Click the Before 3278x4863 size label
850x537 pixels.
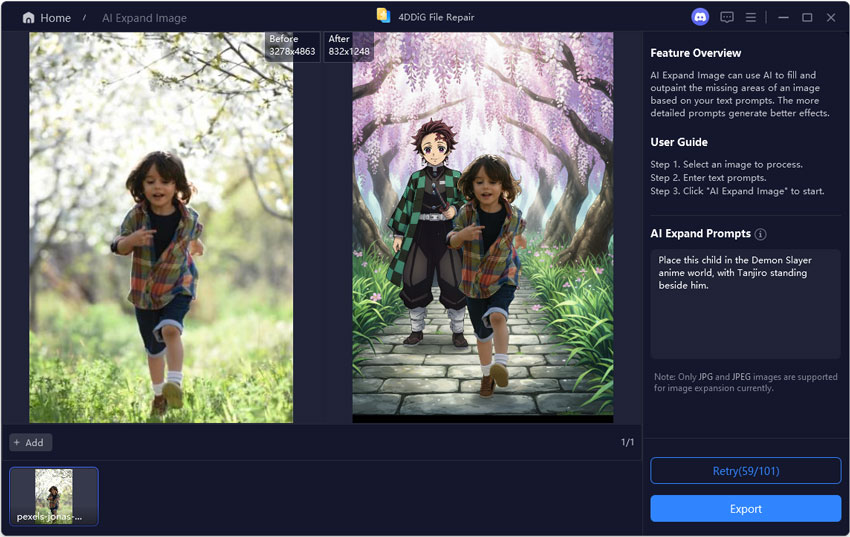click(293, 45)
